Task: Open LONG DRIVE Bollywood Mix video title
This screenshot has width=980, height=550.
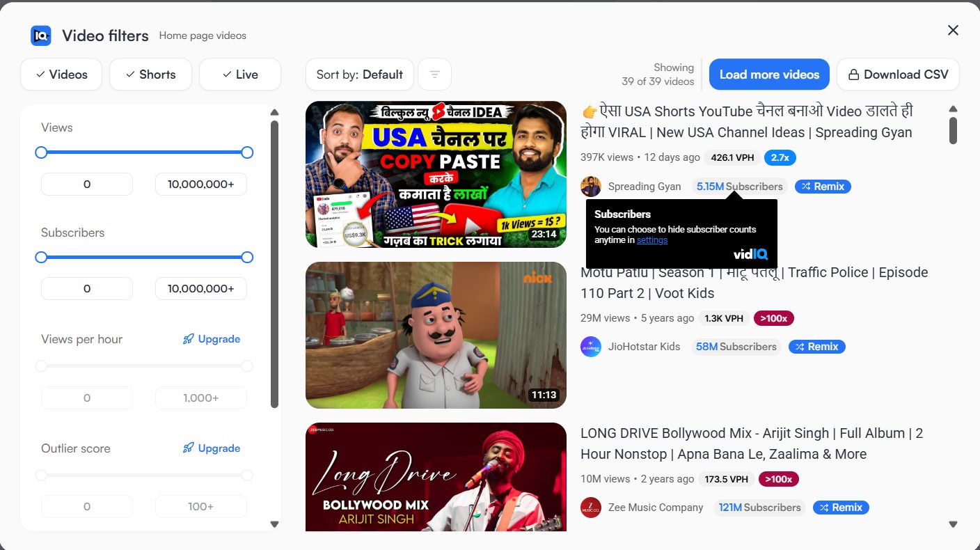Action: [x=752, y=443]
